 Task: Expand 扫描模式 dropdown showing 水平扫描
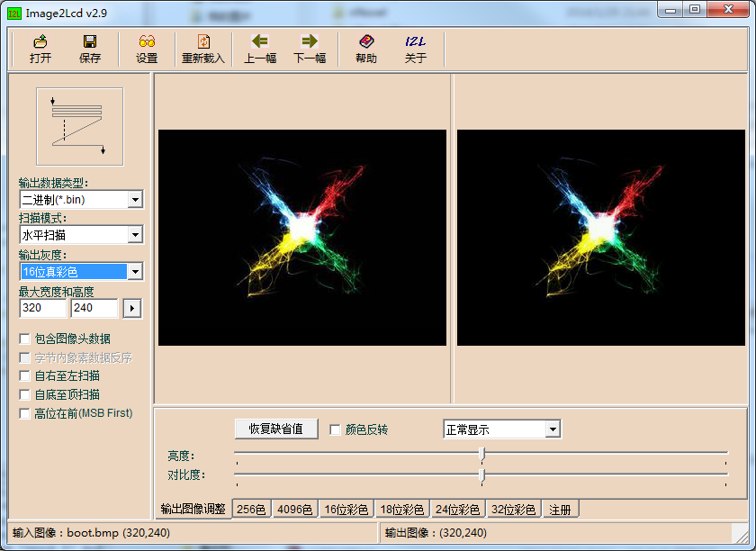[136, 235]
